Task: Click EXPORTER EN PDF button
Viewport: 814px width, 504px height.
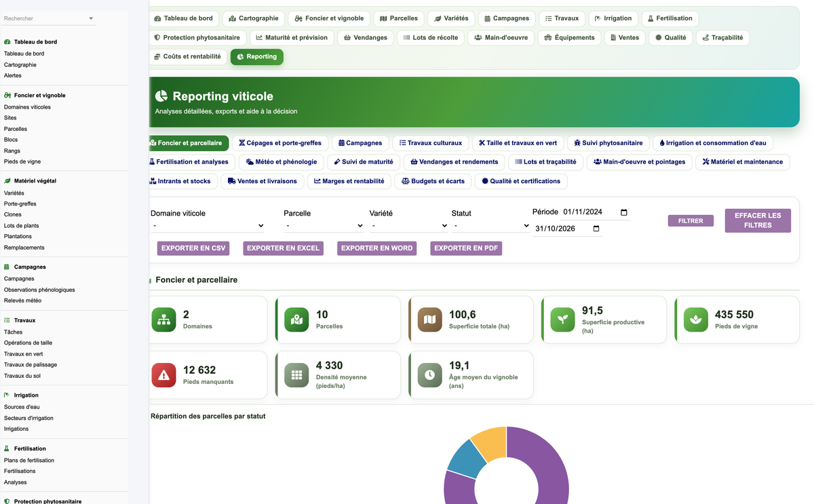Action: 466,248
